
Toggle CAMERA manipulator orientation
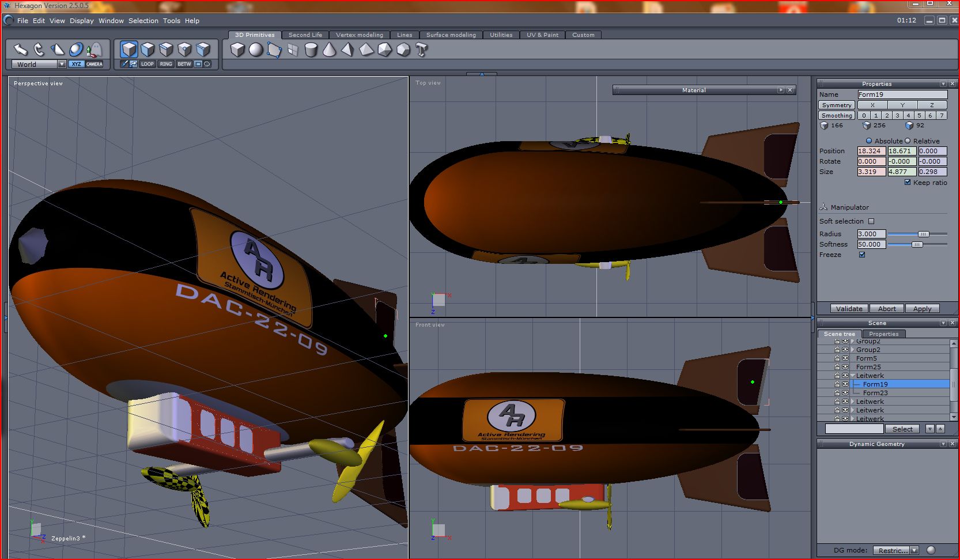(x=95, y=64)
